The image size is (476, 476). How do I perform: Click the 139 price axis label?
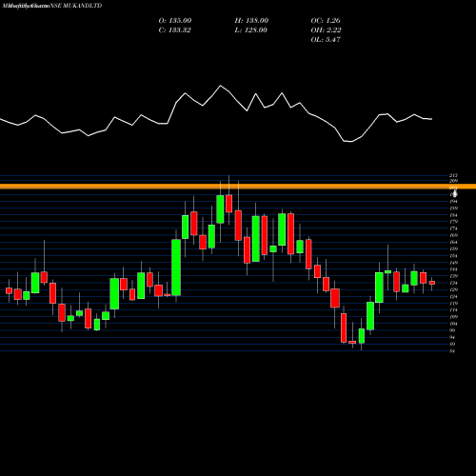pos(453,276)
